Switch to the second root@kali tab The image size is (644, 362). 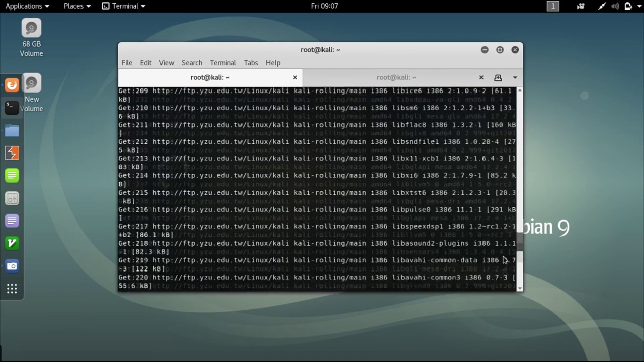click(x=396, y=77)
